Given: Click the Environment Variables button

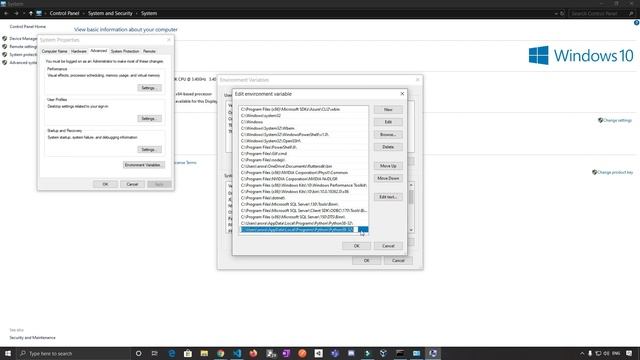Looking at the screenshot, I should pyautogui.click(x=143, y=165).
